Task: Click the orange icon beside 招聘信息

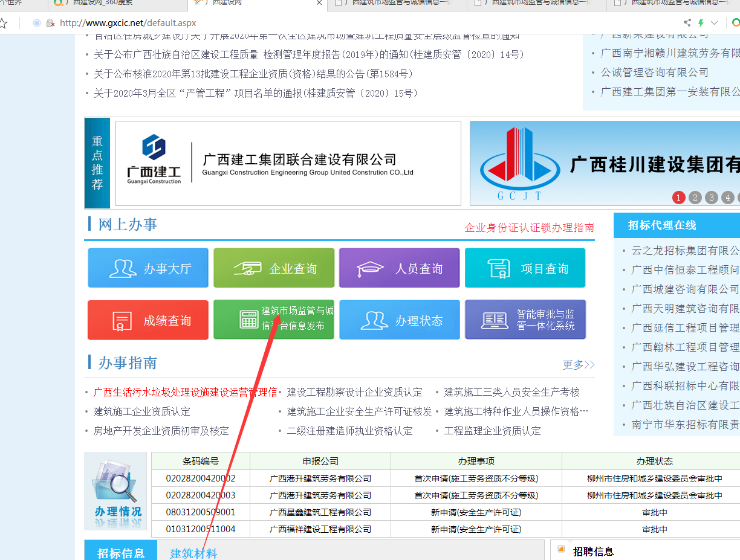Action: [561, 550]
